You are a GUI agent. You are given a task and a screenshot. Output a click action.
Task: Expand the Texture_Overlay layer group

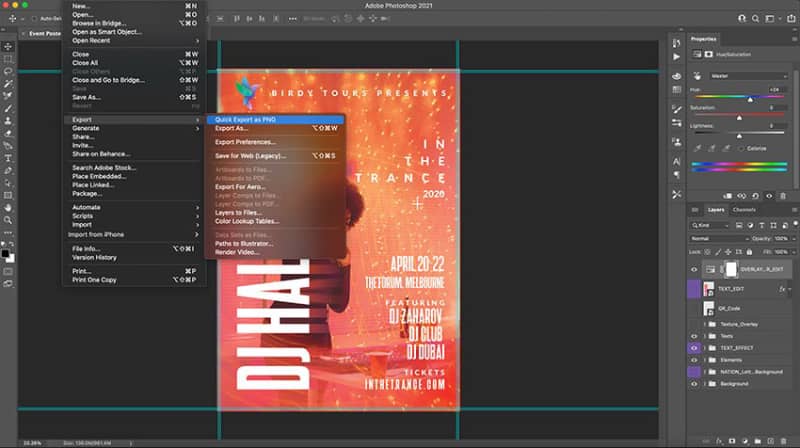pyautogui.click(x=705, y=324)
